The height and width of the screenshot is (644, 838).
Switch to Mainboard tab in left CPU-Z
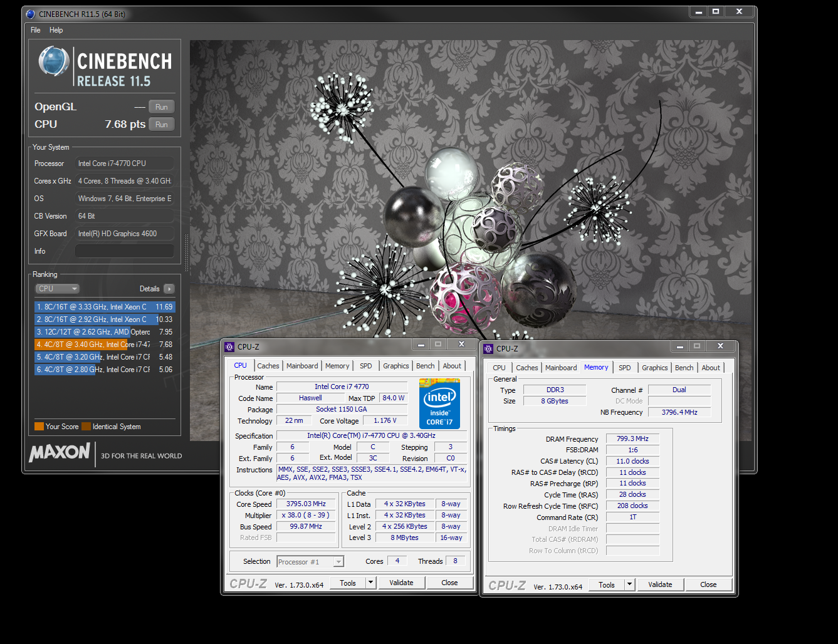302,366
